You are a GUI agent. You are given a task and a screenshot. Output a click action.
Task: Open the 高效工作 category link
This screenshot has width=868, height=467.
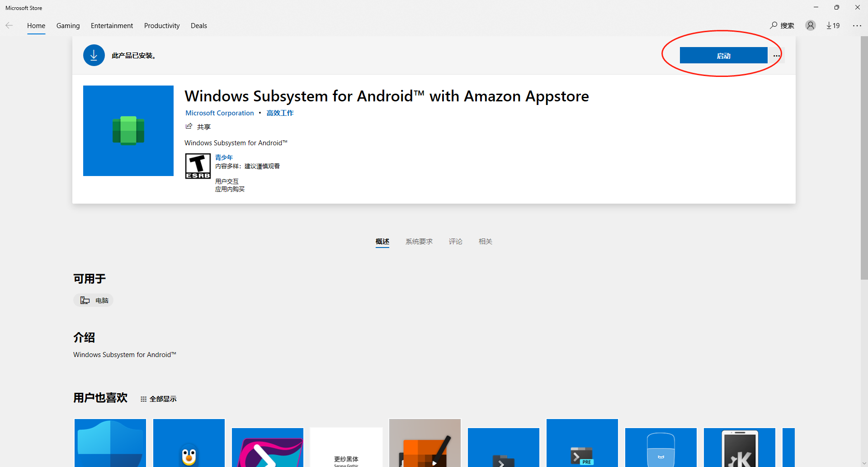[280, 113]
